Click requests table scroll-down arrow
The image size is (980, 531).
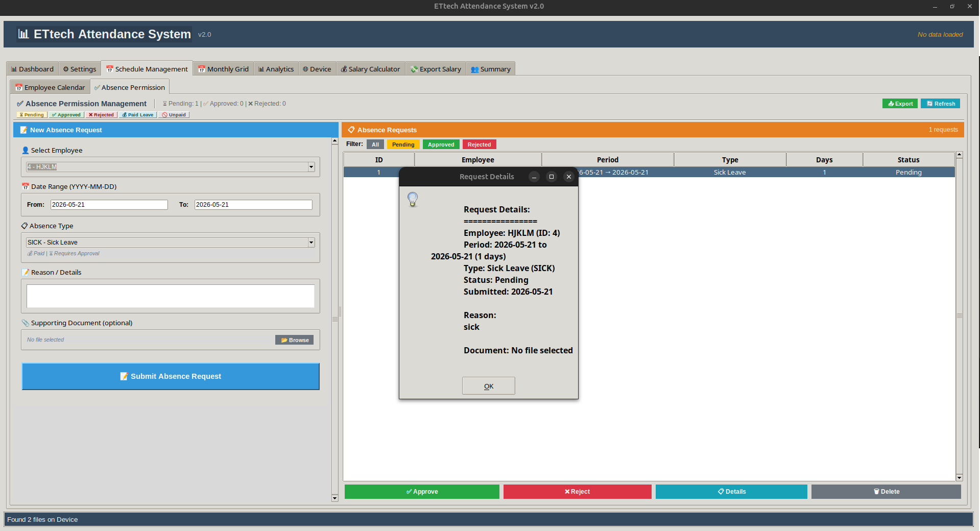tap(960, 478)
